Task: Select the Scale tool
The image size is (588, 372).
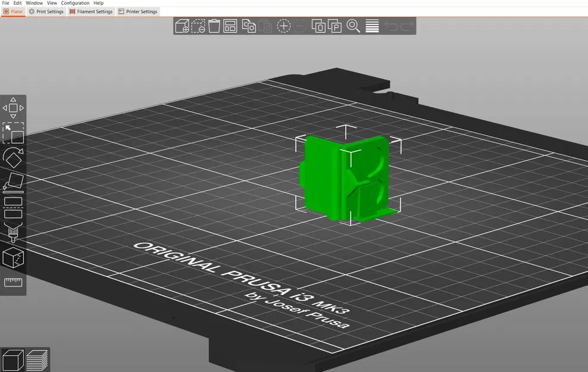Action: pos(13,133)
